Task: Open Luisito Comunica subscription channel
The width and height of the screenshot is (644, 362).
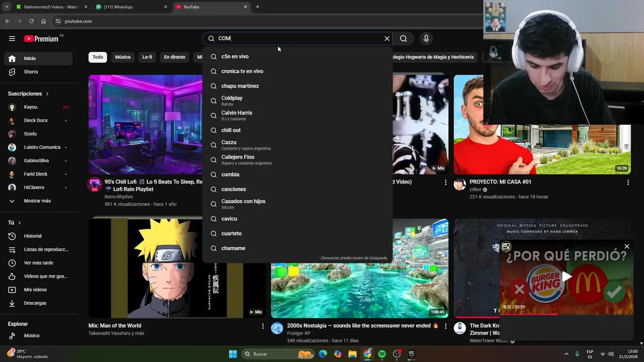Action: (x=38, y=147)
